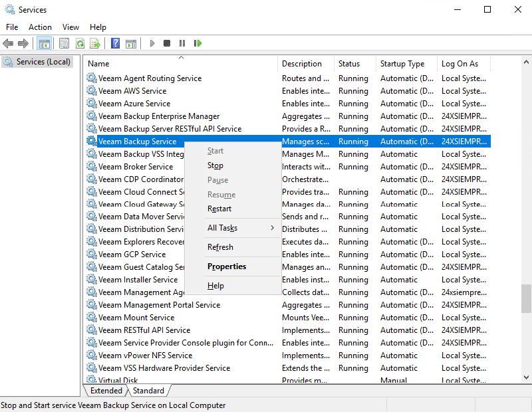Select Veeam Backup Enterprise Manager row
532x412 pixels.
(x=288, y=116)
